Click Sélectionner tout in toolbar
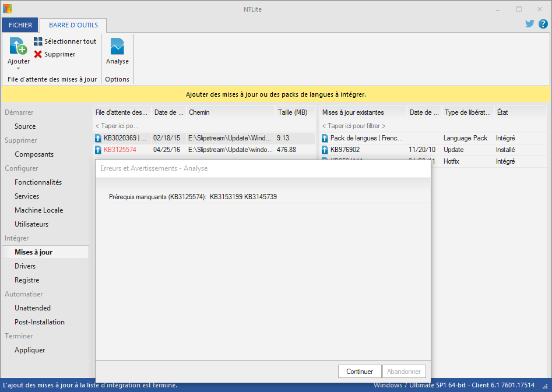 (65, 41)
